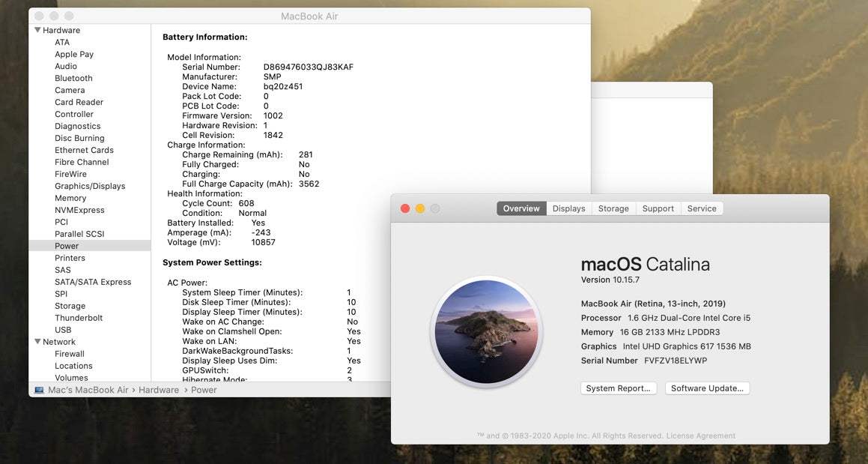Select Bluetooth in the hardware sidebar
Image resolution: width=868 pixels, height=464 pixels.
click(x=73, y=78)
